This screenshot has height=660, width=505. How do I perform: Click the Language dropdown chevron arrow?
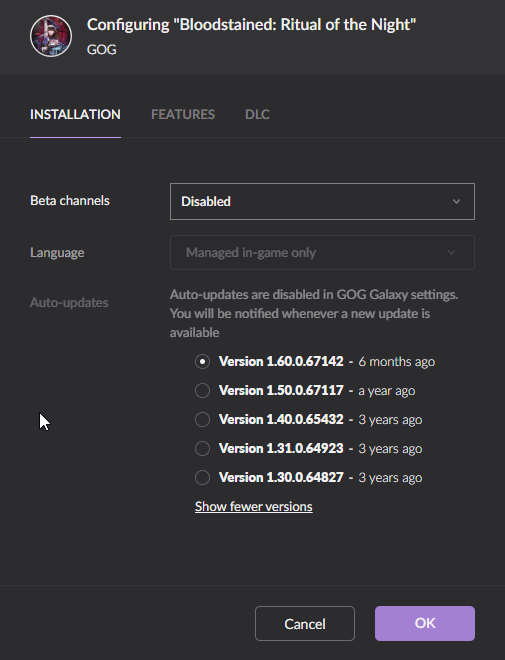pyautogui.click(x=452, y=253)
